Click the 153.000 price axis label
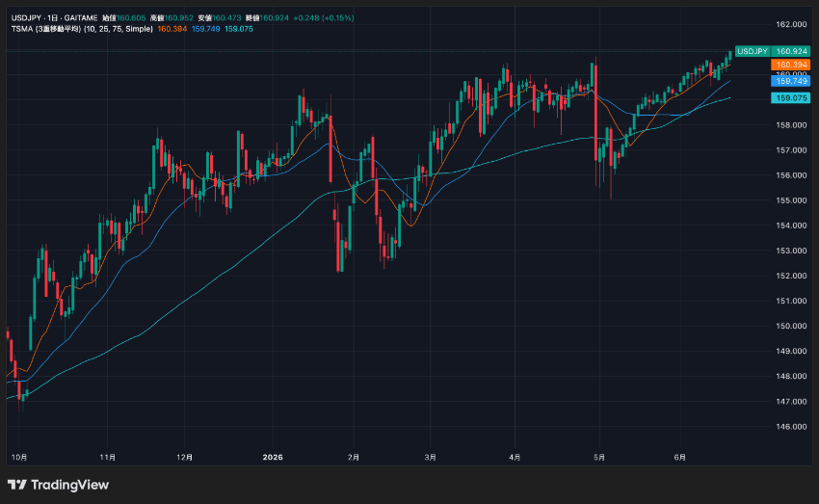This screenshot has height=504, width=819. [x=791, y=251]
